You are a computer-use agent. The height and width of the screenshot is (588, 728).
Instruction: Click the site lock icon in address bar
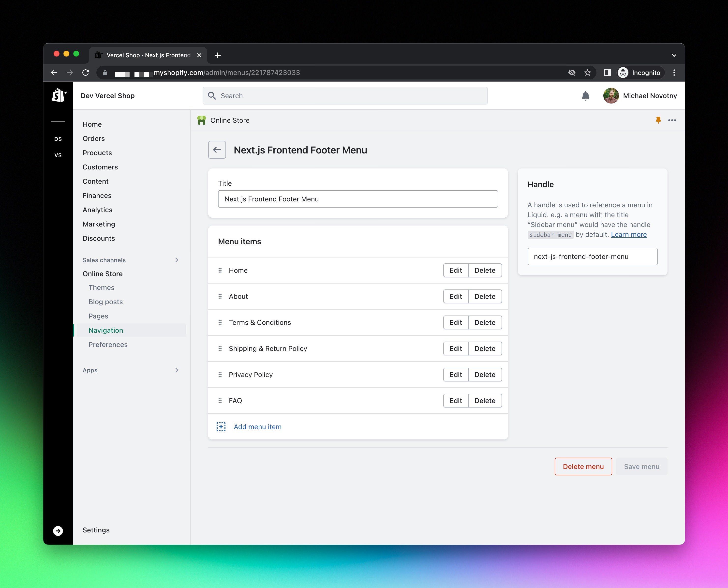tap(105, 73)
